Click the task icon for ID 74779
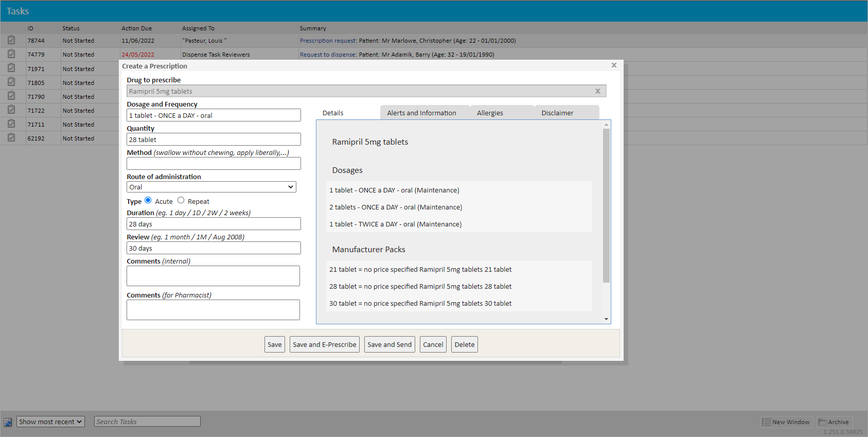Screen dimensions: 868x437 coord(11,54)
